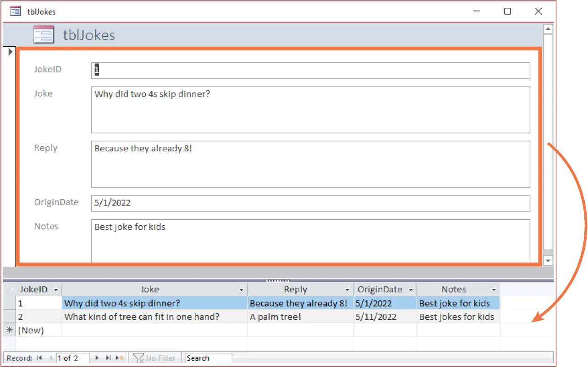The width and height of the screenshot is (588, 367).
Task: Click the table icon in the title bar
Action: (x=15, y=11)
